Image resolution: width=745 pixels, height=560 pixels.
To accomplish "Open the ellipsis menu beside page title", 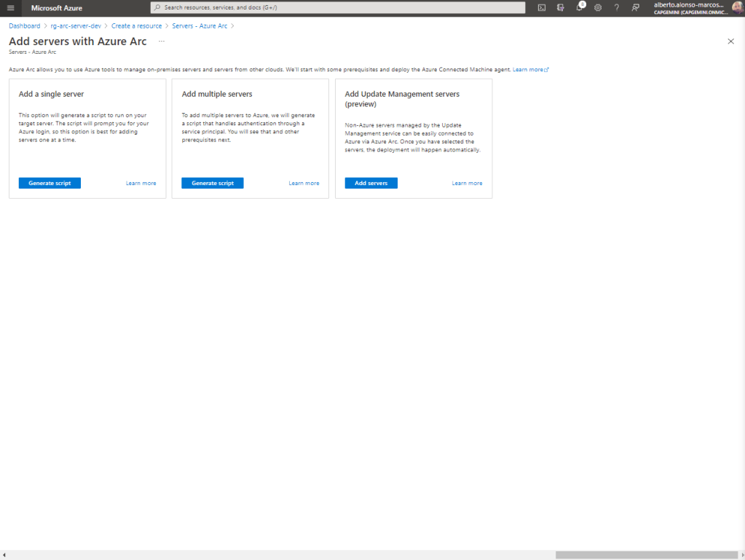I will [x=162, y=42].
